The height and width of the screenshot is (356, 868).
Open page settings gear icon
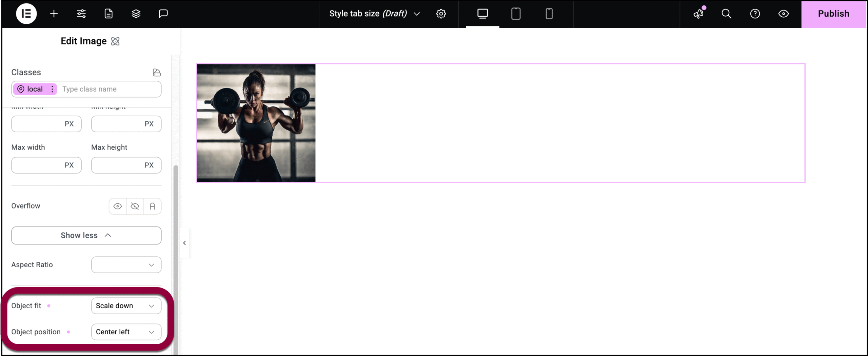click(x=441, y=14)
